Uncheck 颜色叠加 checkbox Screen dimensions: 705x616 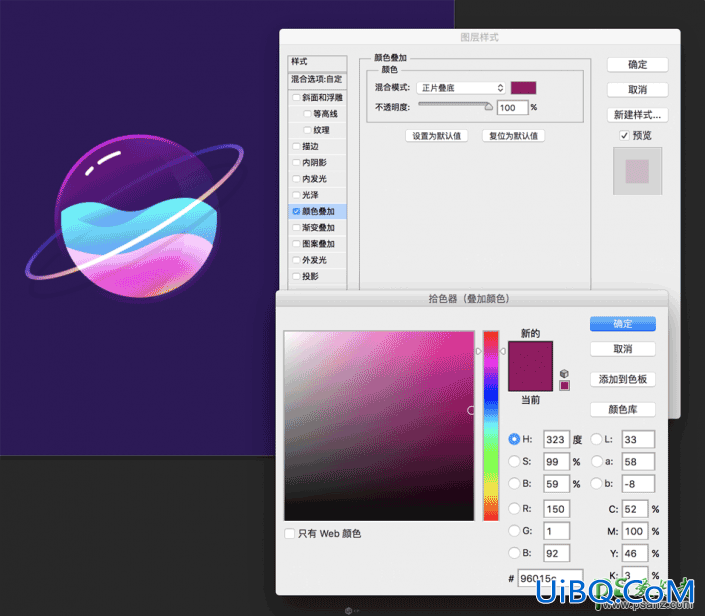click(x=296, y=211)
